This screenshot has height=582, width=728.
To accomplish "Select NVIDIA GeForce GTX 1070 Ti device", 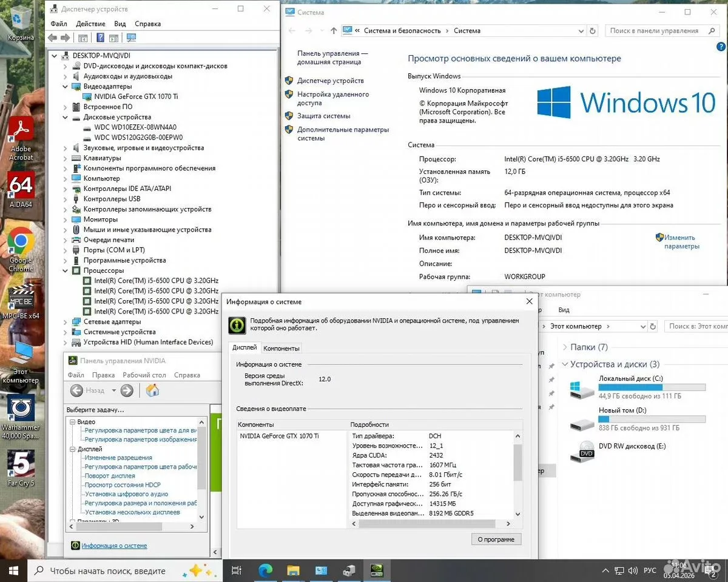I will (x=136, y=96).
